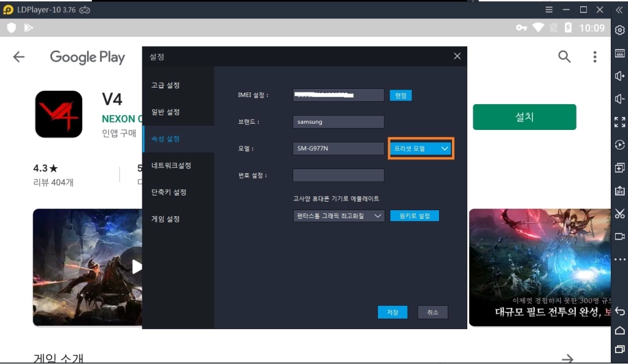
Task: Click the green 설치 install button
Action: coord(524,117)
